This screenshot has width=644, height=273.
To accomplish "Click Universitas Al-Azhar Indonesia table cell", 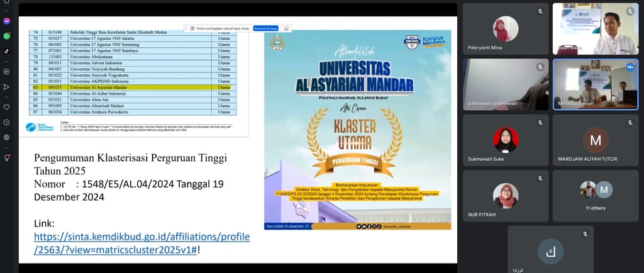I will click(140, 94).
